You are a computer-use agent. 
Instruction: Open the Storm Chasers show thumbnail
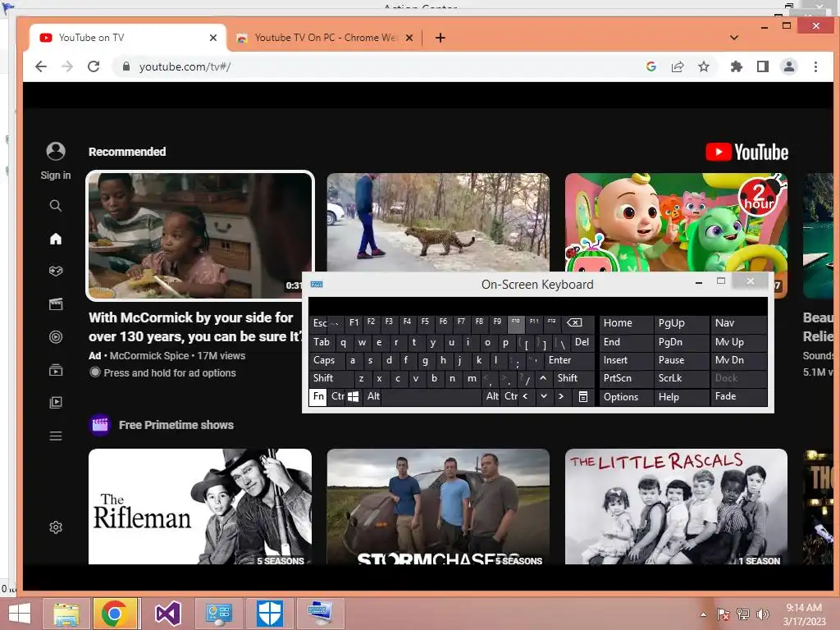tap(438, 506)
